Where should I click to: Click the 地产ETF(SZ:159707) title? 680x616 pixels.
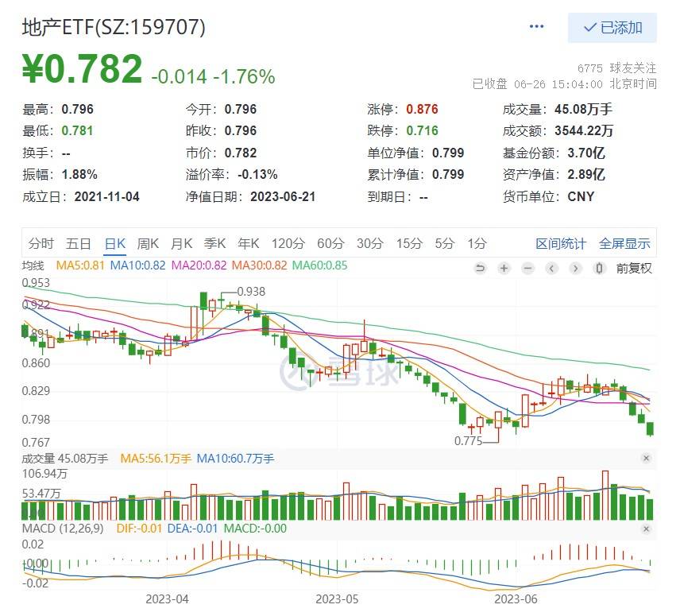point(114,27)
